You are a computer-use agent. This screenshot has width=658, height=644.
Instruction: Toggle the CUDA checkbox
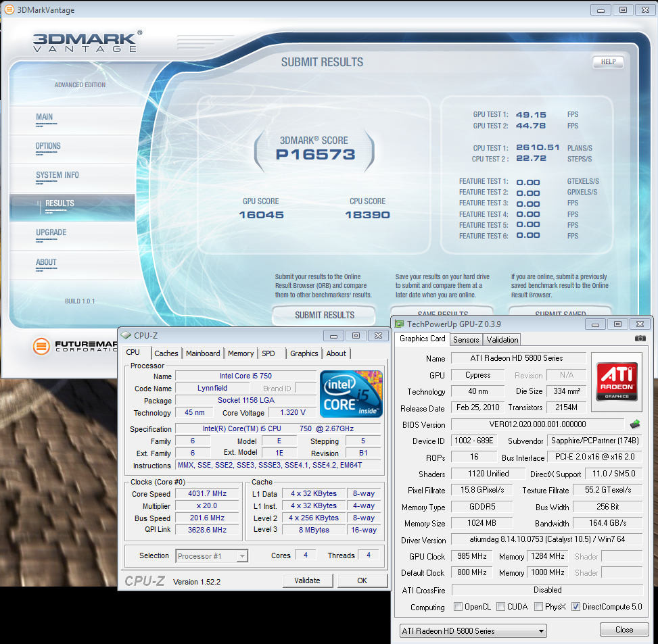(x=501, y=607)
